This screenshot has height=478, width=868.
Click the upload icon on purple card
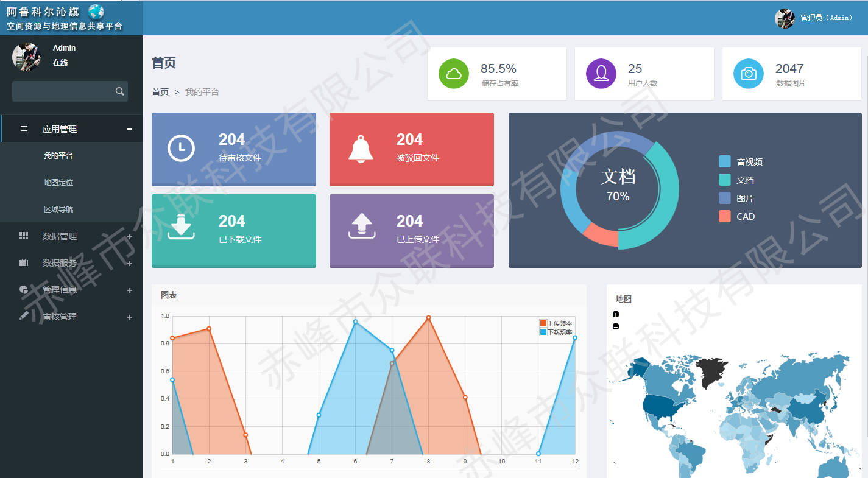click(x=362, y=227)
